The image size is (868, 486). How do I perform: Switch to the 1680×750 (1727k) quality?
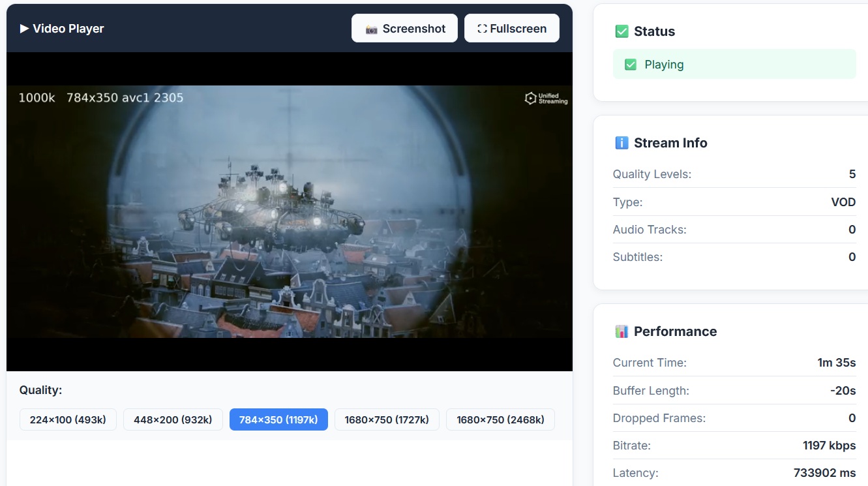pos(386,419)
